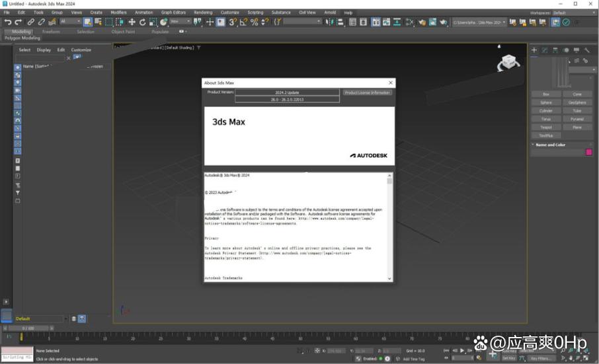Click the pink object color swatch
This screenshot has width=599, height=364.
[x=588, y=152]
